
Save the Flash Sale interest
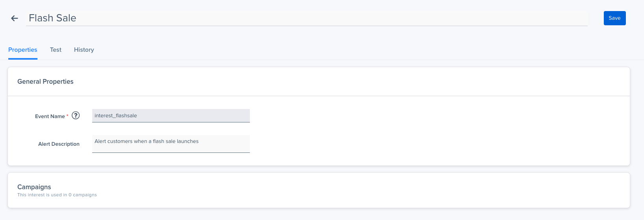tap(614, 18)
